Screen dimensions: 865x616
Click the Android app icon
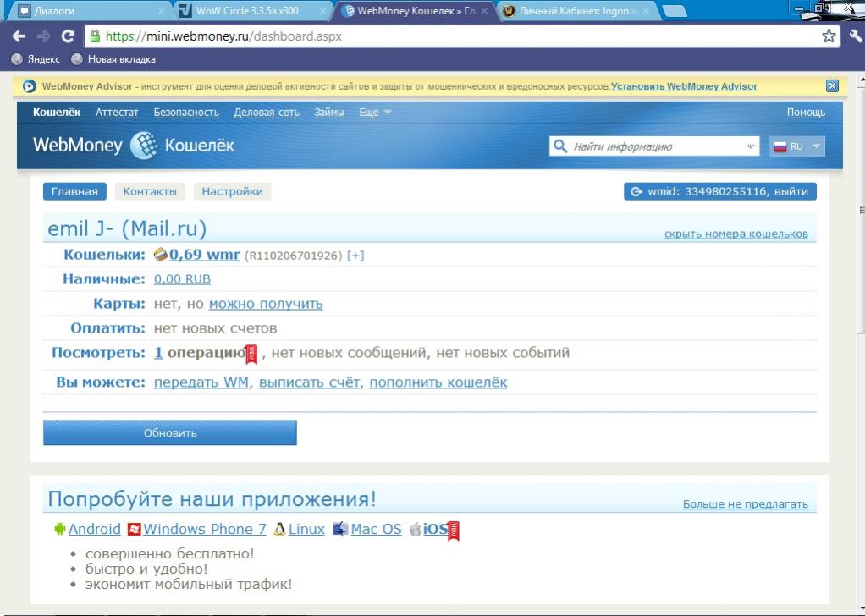59,530
